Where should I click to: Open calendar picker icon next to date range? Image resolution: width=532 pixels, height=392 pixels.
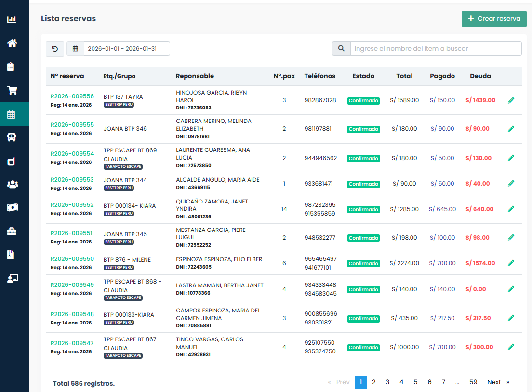coord(75,49)
